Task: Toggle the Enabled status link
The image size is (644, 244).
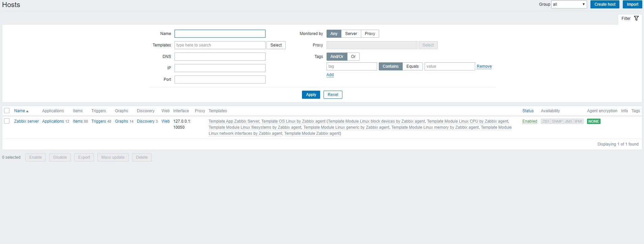Action: click(x=530, y=121)
